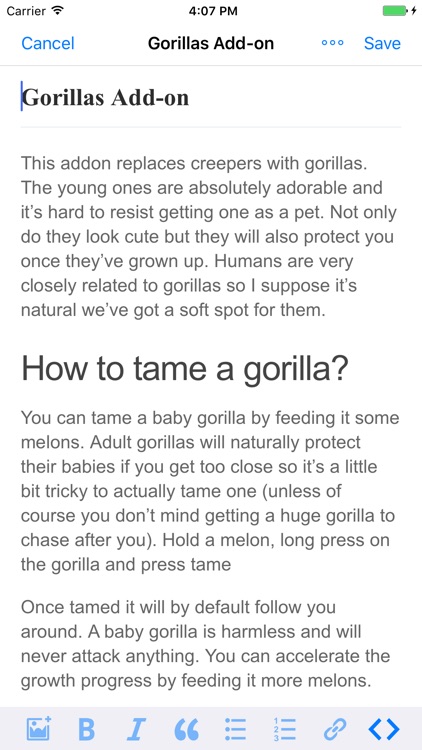Tap the 4:07 PM clock in status bar
422x750 pixels.
coord(213,11)
